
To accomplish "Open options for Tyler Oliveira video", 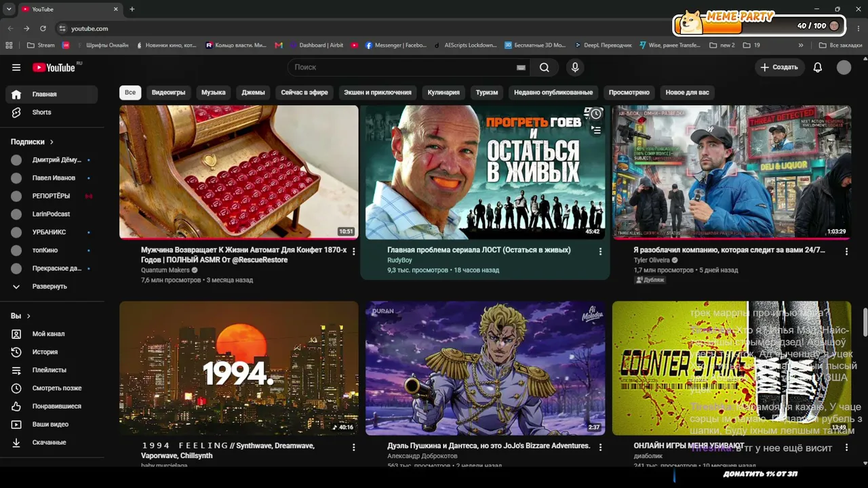I will (846, 251).
